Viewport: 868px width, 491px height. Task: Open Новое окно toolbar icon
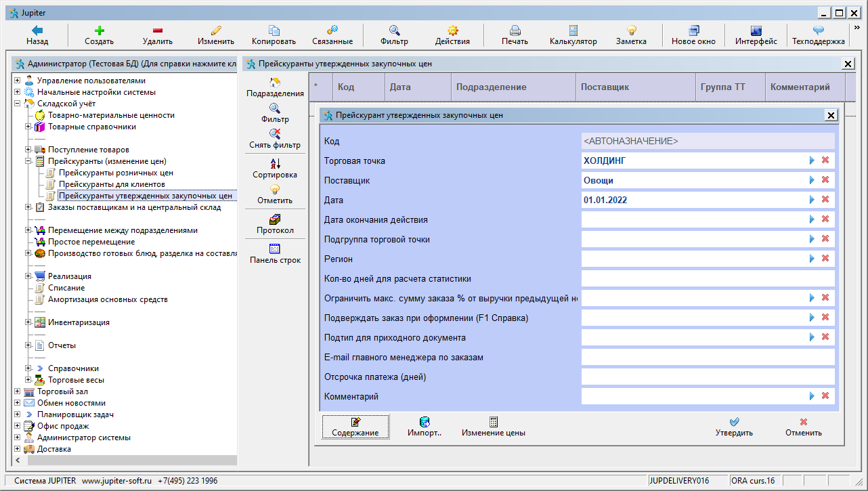click(693, 30)
